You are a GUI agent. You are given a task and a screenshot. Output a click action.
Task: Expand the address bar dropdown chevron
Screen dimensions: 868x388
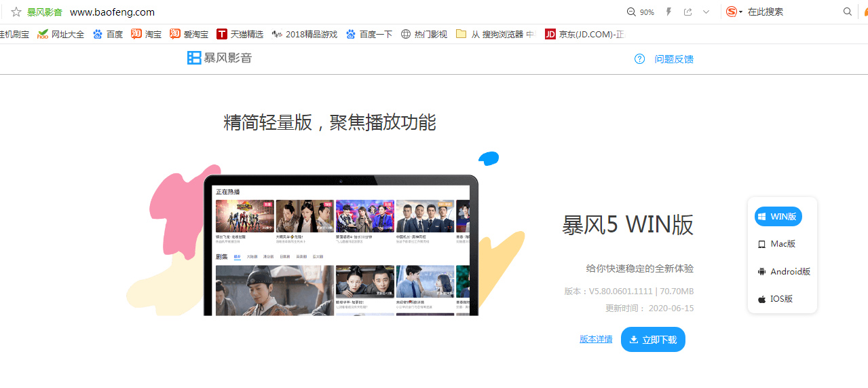click(706, 12)
